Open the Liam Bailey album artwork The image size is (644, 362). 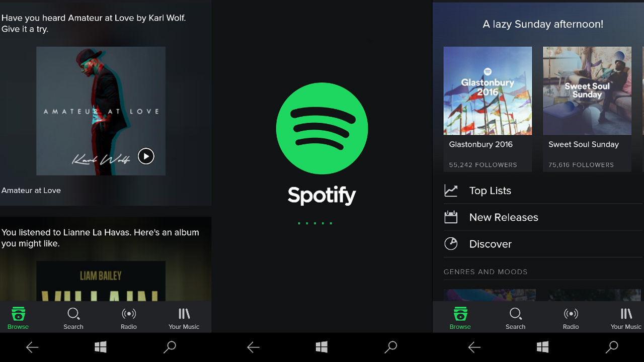pyautogui.click(x=101, y=281)
